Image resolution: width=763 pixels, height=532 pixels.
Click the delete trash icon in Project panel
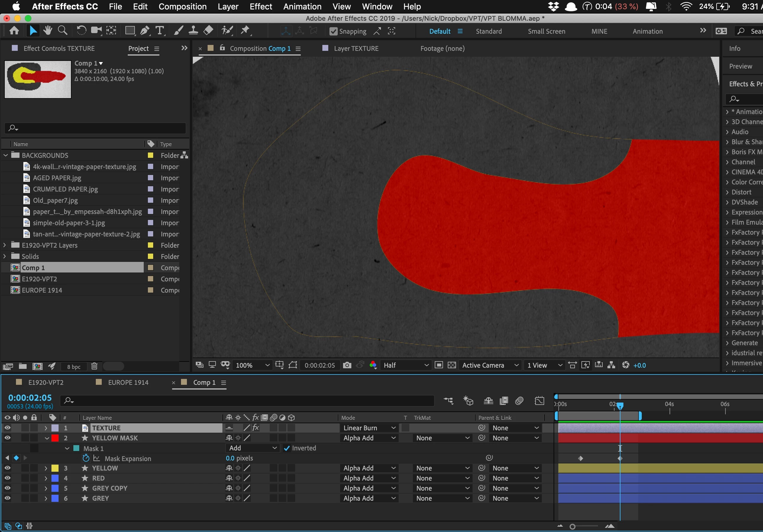pos(94,366)
